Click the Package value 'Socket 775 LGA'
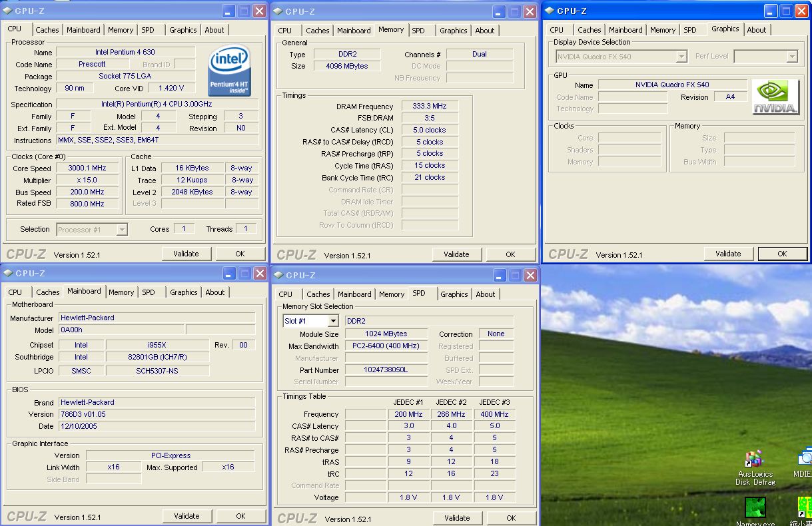 125,77
